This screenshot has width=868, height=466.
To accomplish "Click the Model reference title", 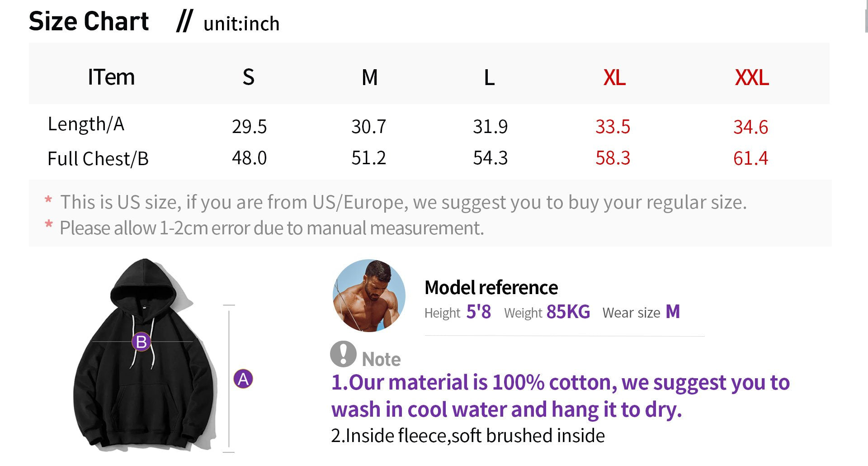I will (x=491, y=287).
